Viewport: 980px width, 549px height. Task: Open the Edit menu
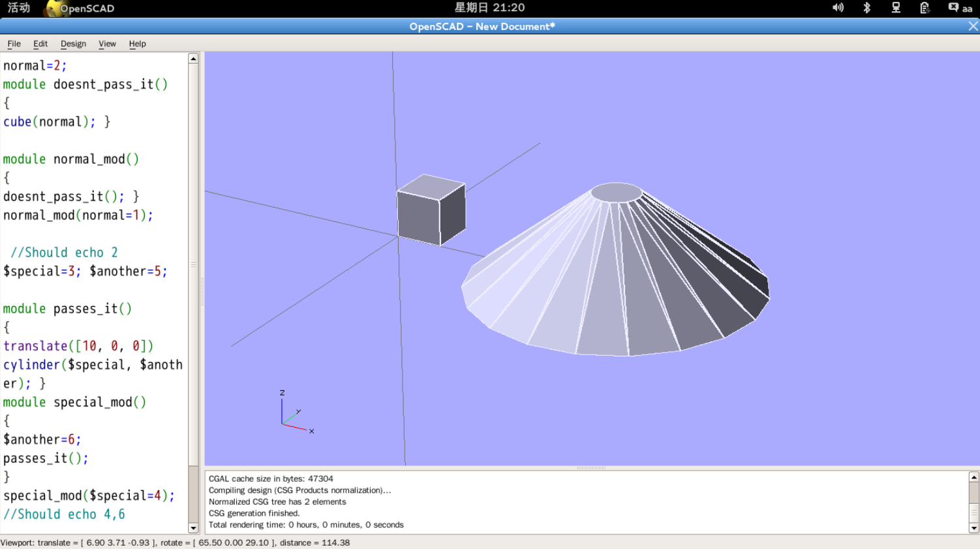(x=40, y=44)
